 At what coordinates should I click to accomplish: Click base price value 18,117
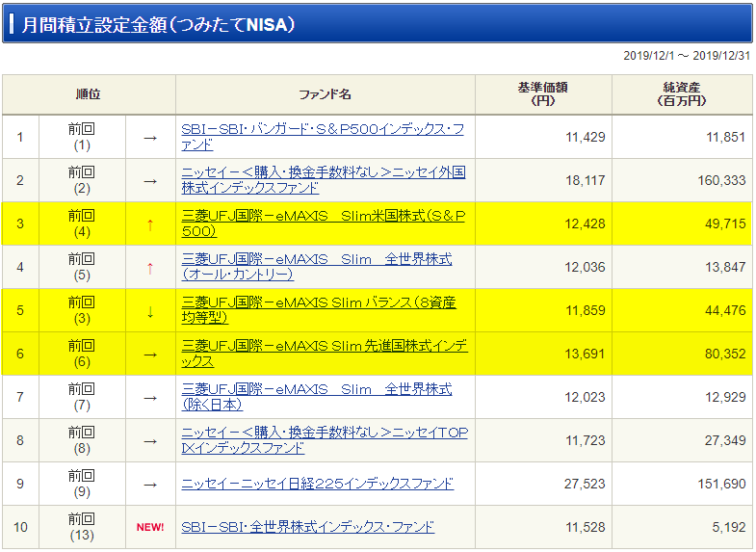click(x=586, y=181)
